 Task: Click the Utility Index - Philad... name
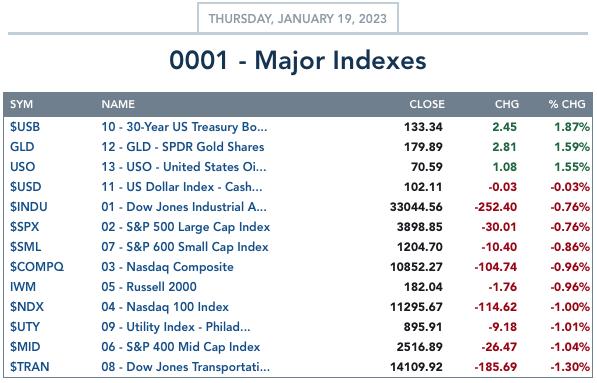pos(176,327)
